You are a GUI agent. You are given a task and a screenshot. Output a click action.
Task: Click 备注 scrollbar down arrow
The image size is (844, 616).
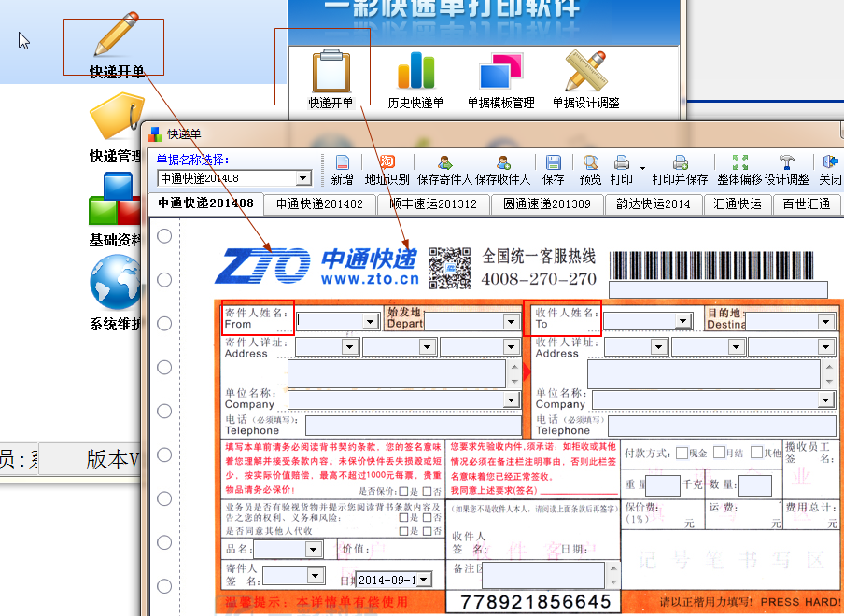[613, 582]
